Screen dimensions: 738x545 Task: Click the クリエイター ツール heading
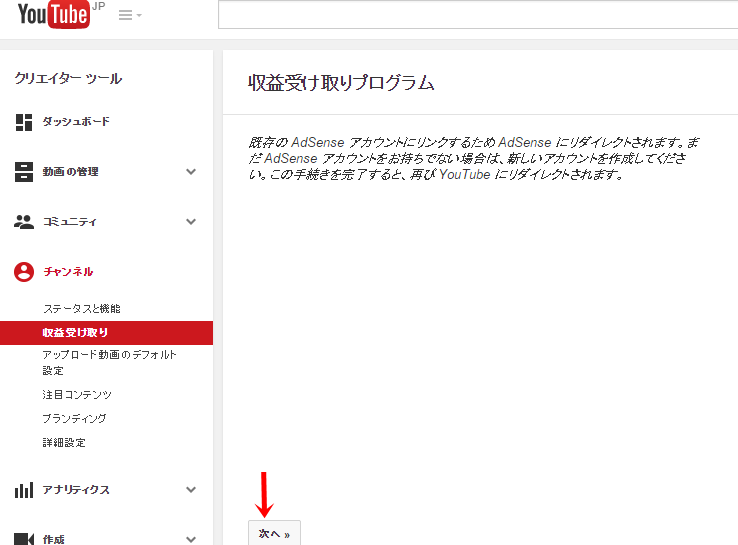point(68,78)
